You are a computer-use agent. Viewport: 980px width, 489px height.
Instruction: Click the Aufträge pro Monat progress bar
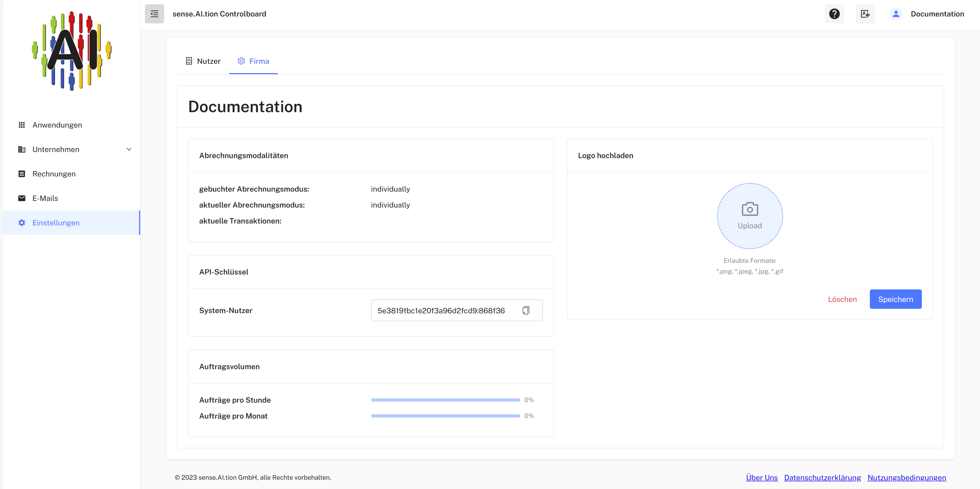click(446, 416)
